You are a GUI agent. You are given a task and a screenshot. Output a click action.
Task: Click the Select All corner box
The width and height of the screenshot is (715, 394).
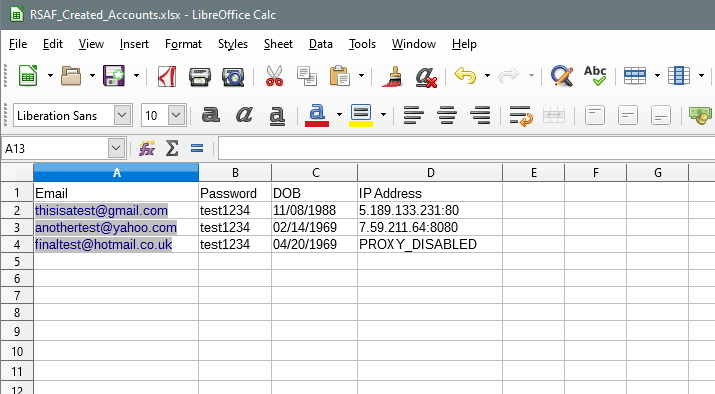coord(17,173)
